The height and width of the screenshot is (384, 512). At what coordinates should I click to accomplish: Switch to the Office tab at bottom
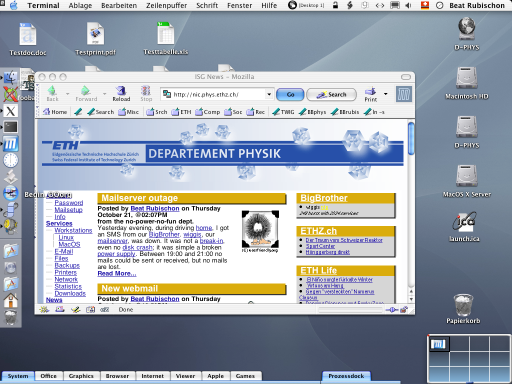[x=49, y=376]
